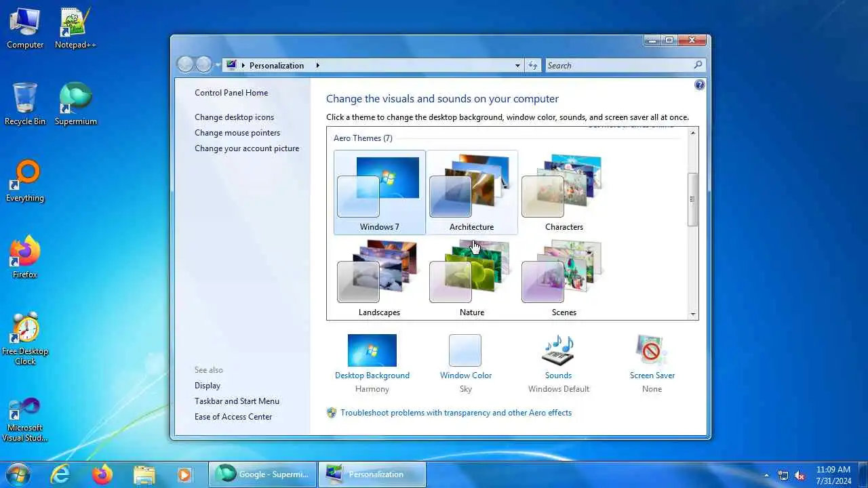The image size is (868, 488).
Task: Open the network icon in the system tray
Action: tap(783, 475)
